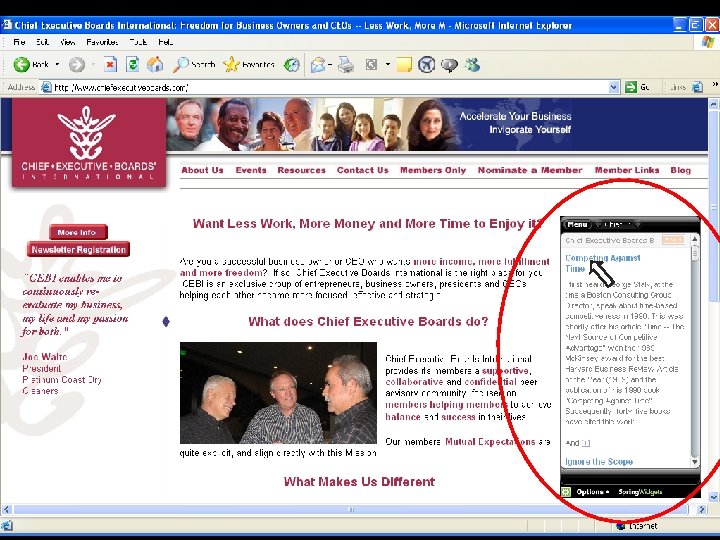This screenshot has height=540, width=720.
Task: Open the Edit toolbar icon dropdown arrow
Action: click(x=388, y=65)
